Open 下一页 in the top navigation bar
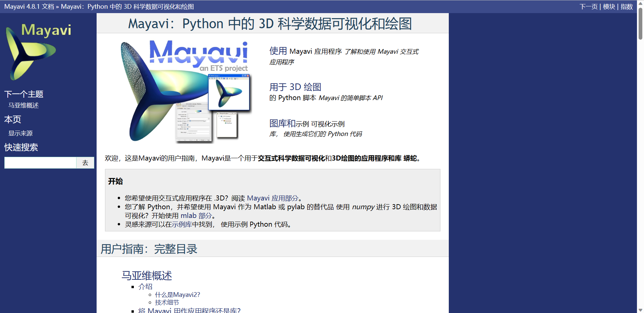This screenshot has height=313, width=644. [x=588, y=6]
